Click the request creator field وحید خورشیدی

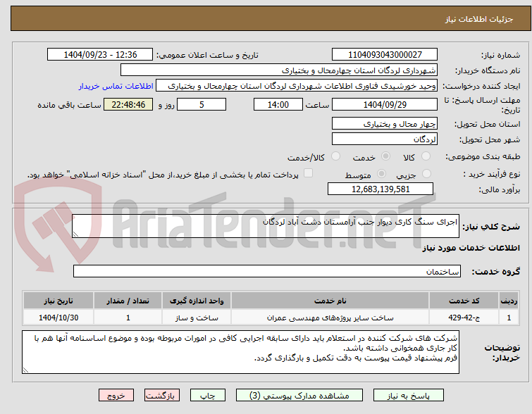click(x=297, y=86)
